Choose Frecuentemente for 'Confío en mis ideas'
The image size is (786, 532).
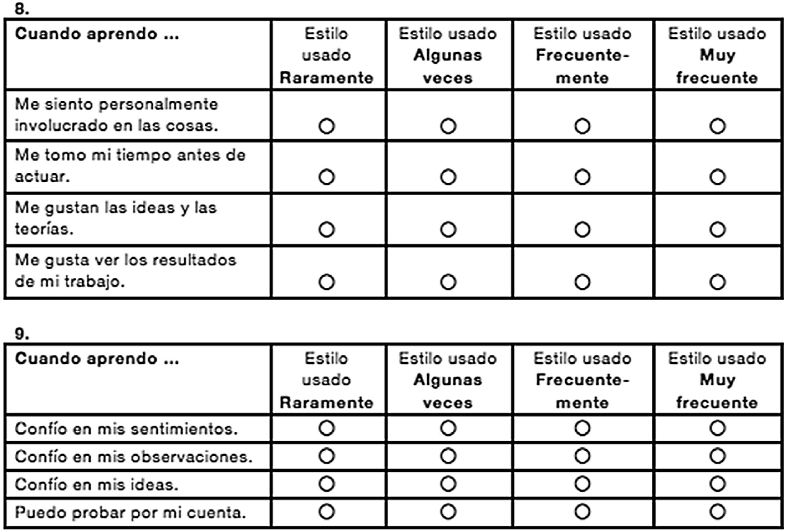pos(582,484)
